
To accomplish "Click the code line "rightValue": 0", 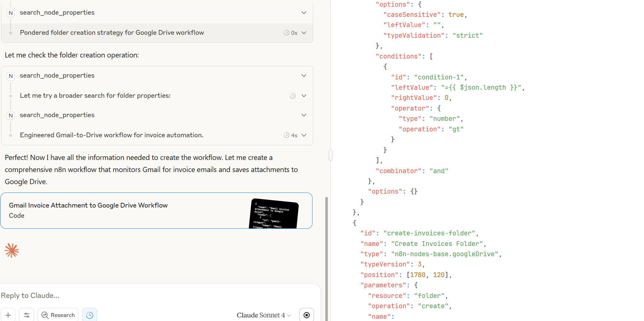I will tap(421, 98).
